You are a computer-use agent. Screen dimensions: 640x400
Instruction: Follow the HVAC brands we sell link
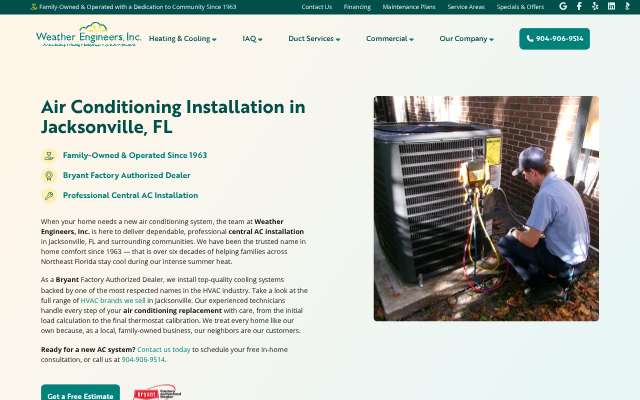[113, 300]
